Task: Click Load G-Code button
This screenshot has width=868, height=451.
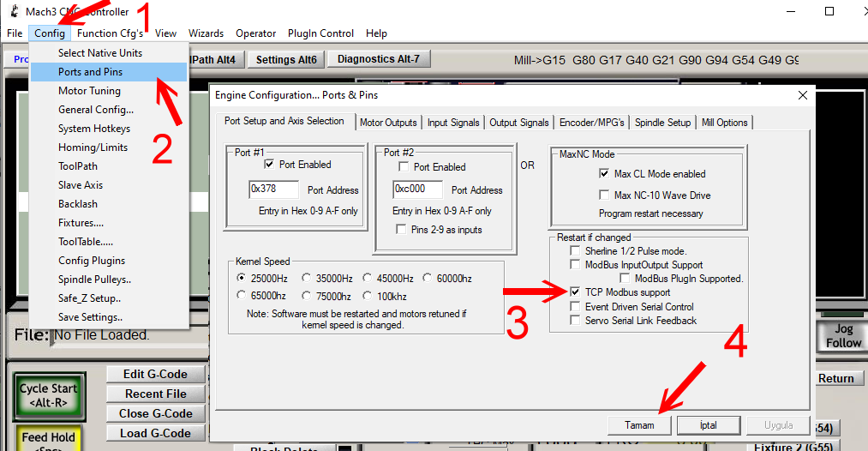Action: click(x=156, y=433)
